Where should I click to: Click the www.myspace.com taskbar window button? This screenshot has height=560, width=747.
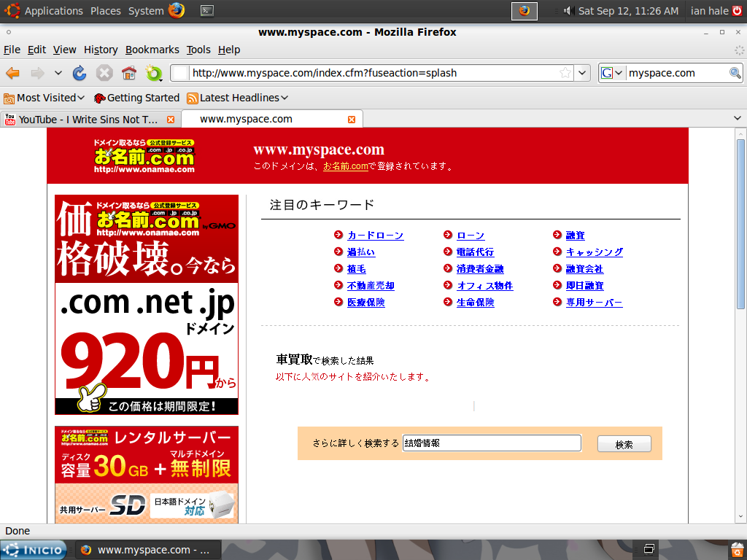click(x=148, y=550)
